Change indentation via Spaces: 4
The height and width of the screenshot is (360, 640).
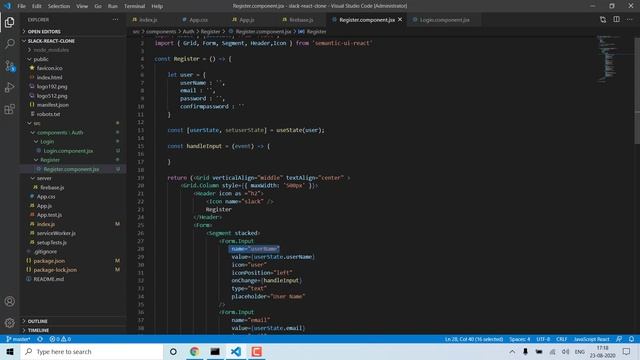coord(520,339)
